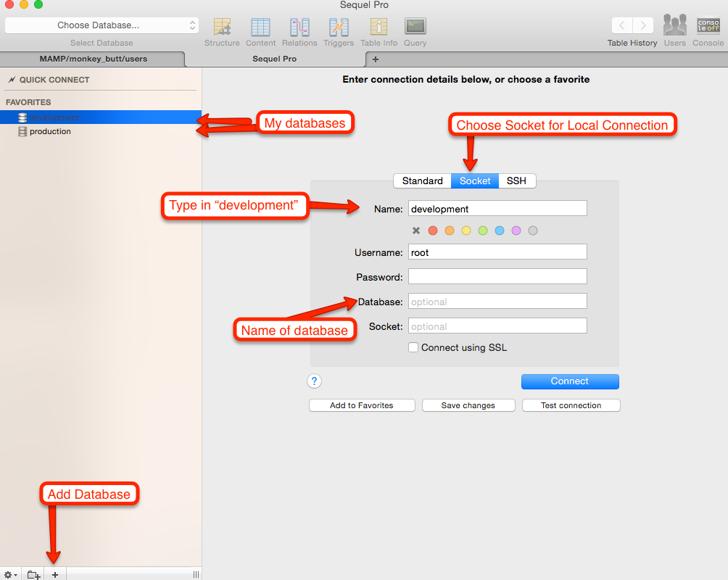Open the Choose Database dropdown
This screenshot has height=580, width=728.
102,25
